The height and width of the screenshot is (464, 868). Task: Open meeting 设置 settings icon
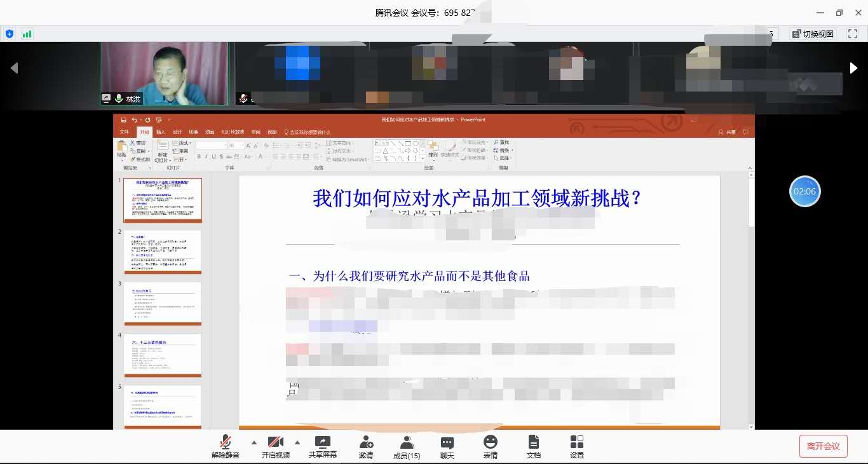point(577,442)
